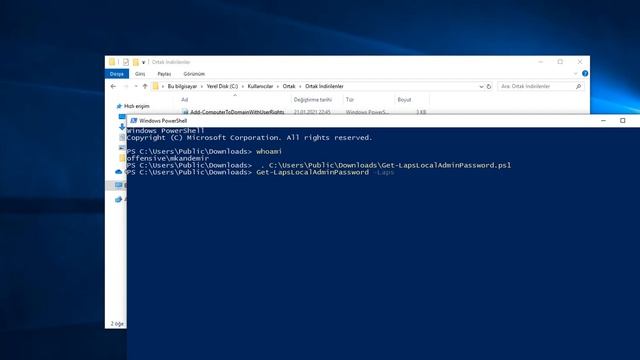
Task: Close the File Explorer window
Action: 580,62
